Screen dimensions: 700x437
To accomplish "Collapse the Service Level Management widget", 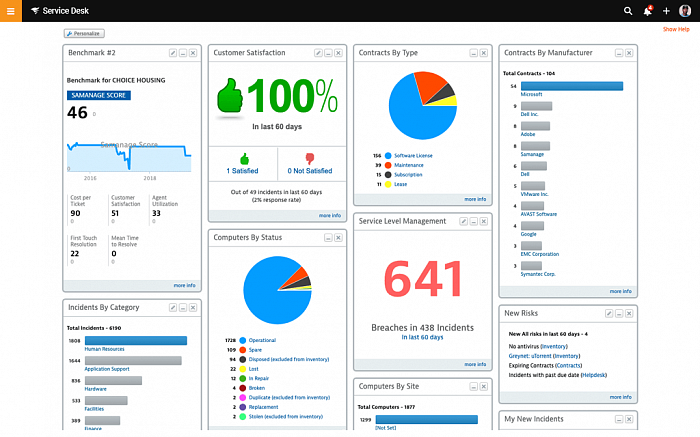I will point(472,221).
